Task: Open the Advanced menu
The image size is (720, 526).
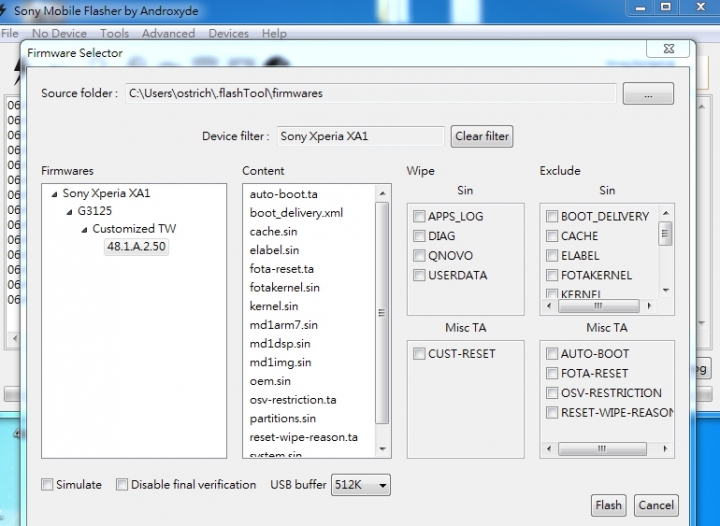Action: [168, 34]
